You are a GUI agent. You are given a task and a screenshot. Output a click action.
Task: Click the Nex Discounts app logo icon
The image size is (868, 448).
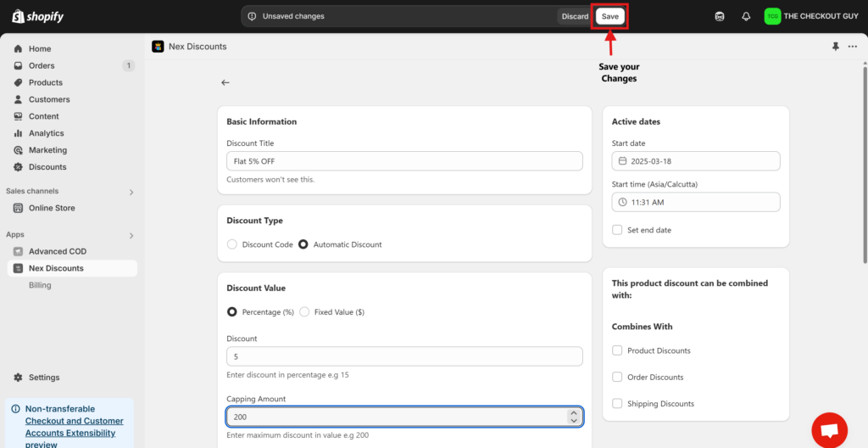(158, 47)
